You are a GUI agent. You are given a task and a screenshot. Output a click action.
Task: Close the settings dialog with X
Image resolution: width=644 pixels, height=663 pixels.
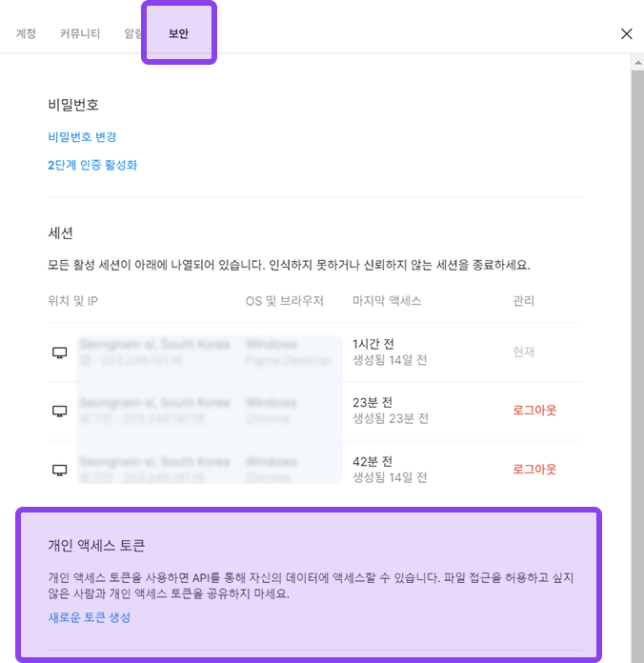(626, 34)
